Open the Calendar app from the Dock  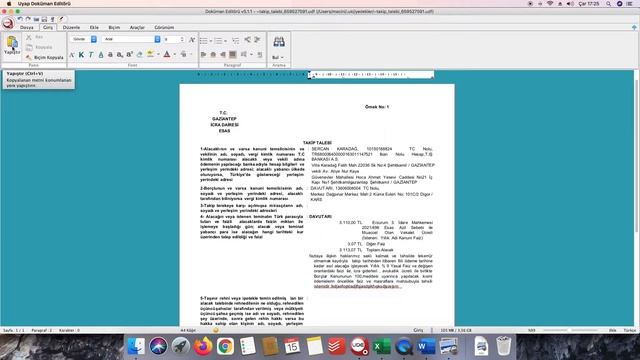(x=292, y=347)
